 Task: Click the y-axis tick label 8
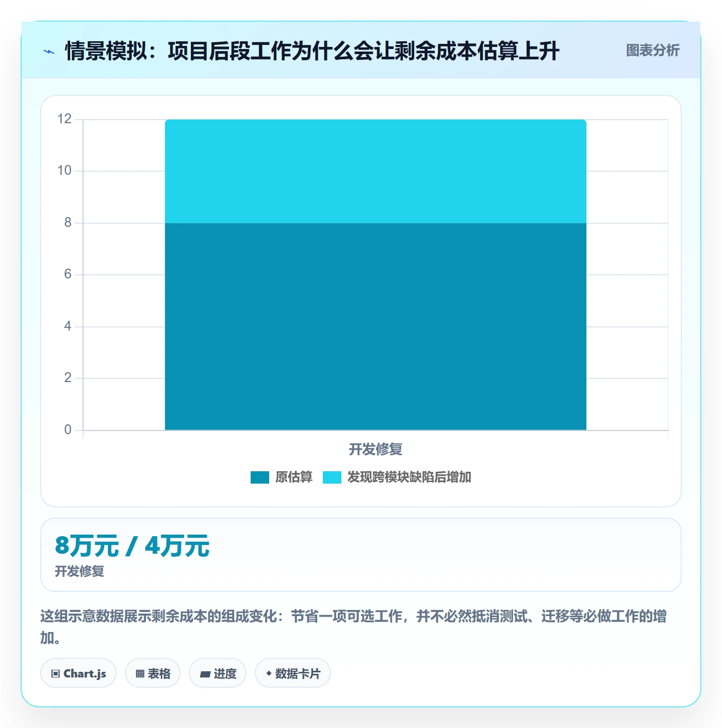pyautogui.click(x=68, y=223)
